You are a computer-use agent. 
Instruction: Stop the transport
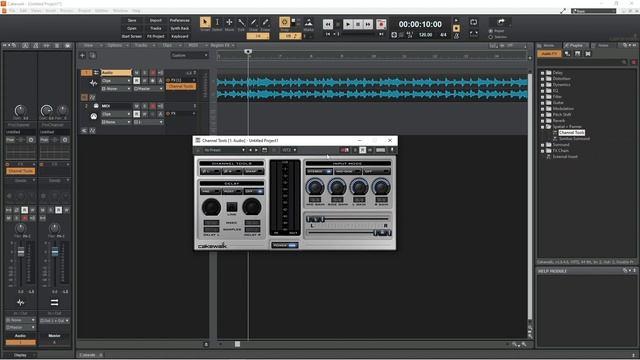[x=358, y=25]
